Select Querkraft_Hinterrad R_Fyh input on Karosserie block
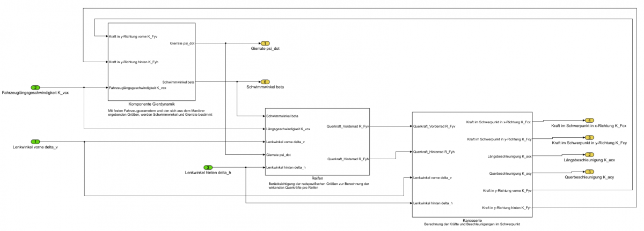The width and height of the screenshot is (644, 231). tap(434, 152)
